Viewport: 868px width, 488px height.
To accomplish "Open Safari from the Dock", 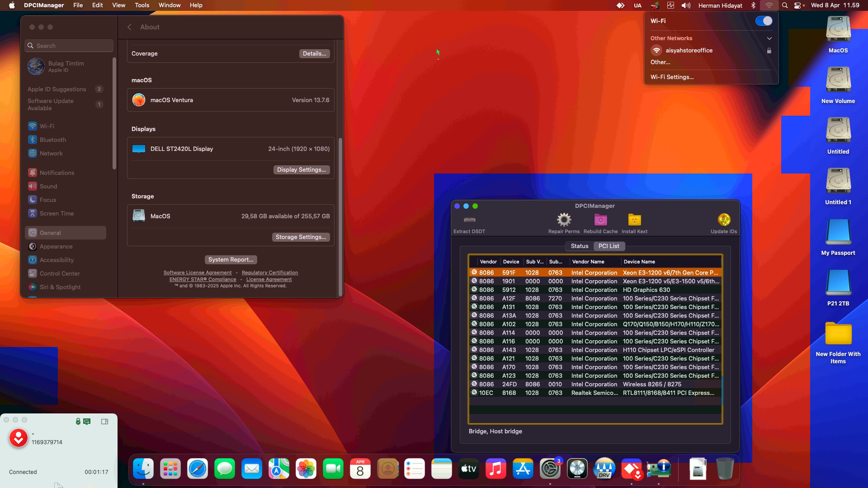I will [x=198, y=469].
